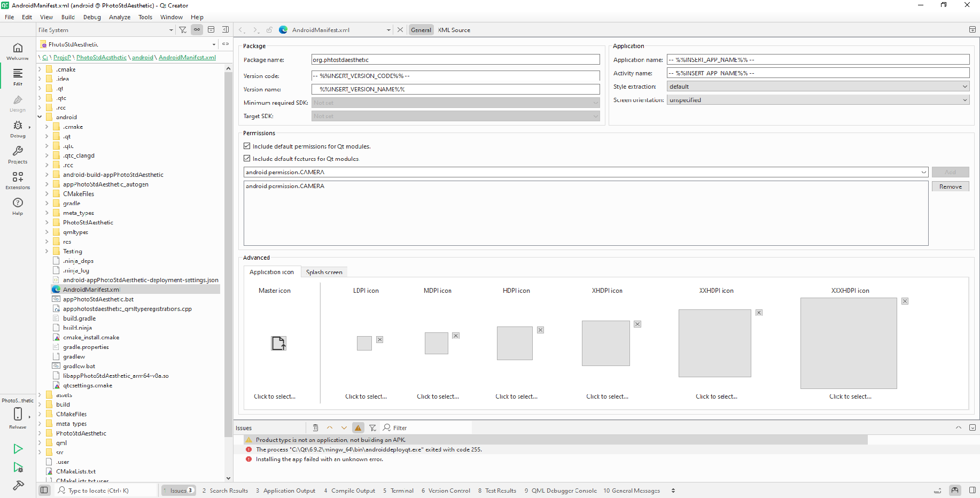Collapse the android folder
This screenshot has height=498, width=980.
pos(40,117)
